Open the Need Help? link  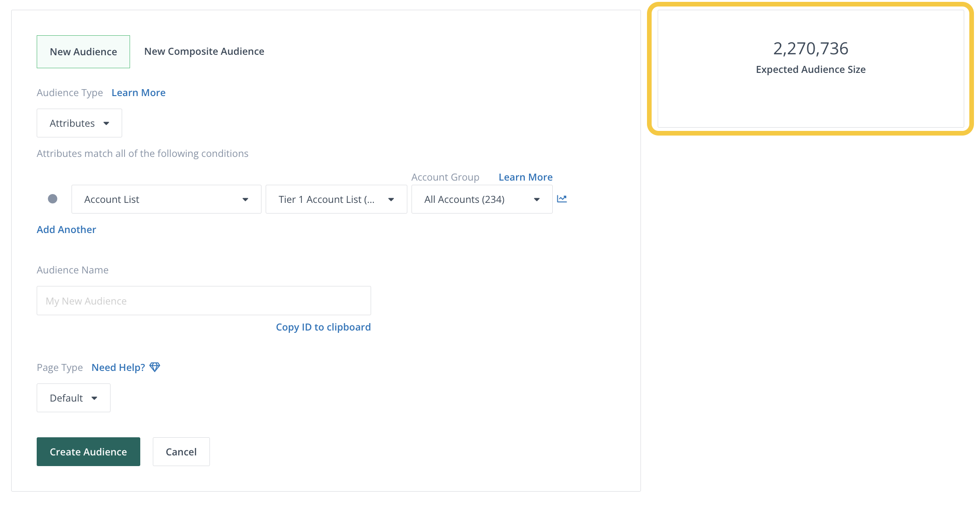[x=118, y=367]
